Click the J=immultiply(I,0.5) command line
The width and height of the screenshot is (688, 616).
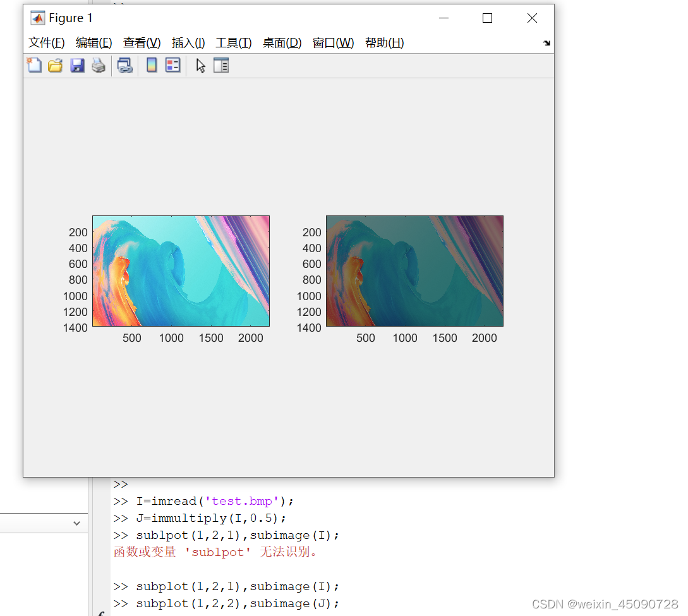[200, 518]
